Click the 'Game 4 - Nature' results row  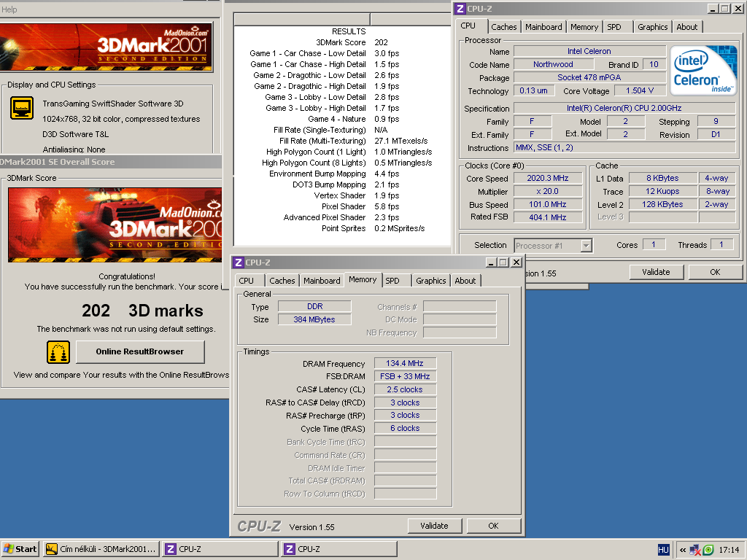click(342, 119)
